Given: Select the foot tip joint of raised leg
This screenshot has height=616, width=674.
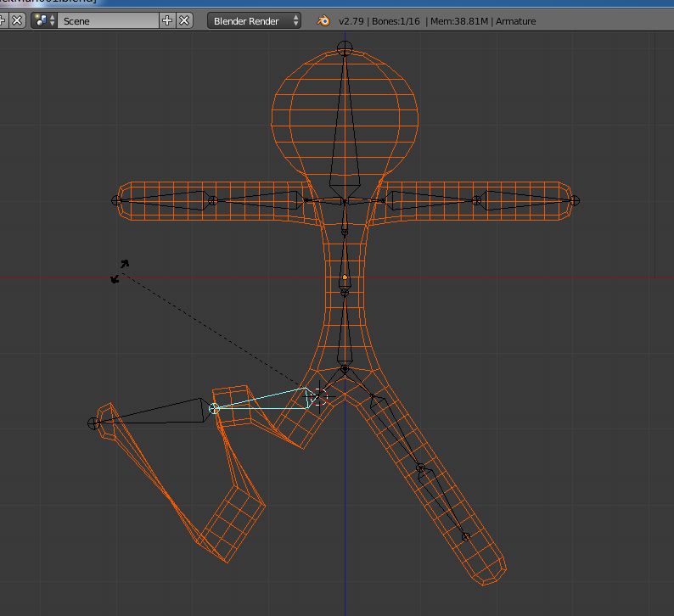Looking at the screenshot, I should pyautogui.click(x=93, y=423).
